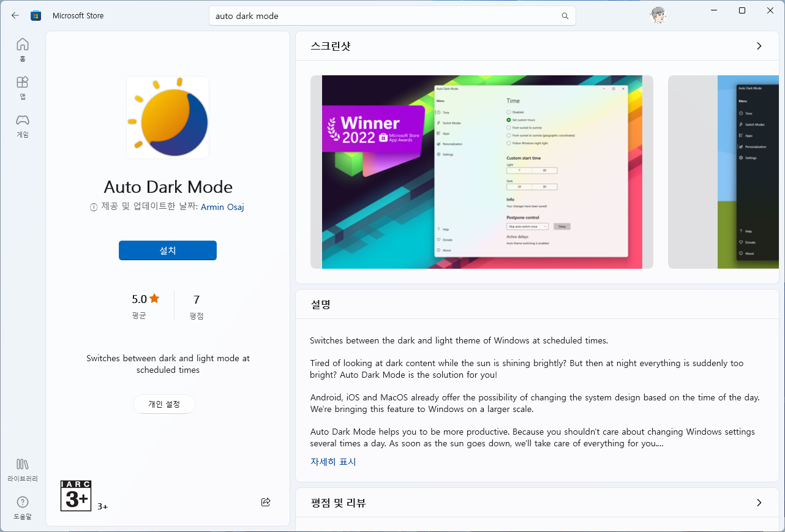The image size is (785, 532).
Task: Click the 5.0 average rating value
Action: 139,299
